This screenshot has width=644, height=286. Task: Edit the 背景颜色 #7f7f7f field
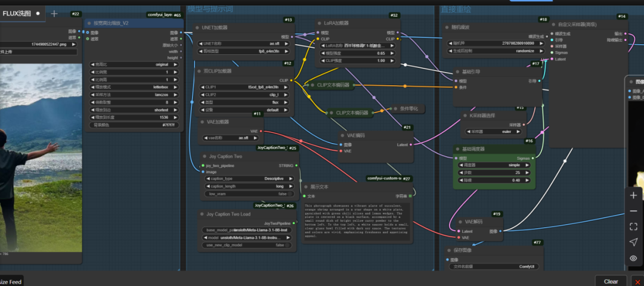[x=134, y=125]
